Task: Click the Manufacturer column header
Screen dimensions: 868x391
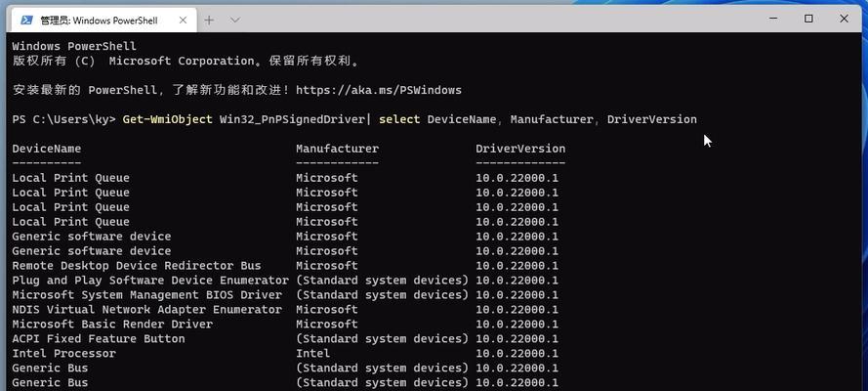Action: pyautogui.click(x=337, y=149)
